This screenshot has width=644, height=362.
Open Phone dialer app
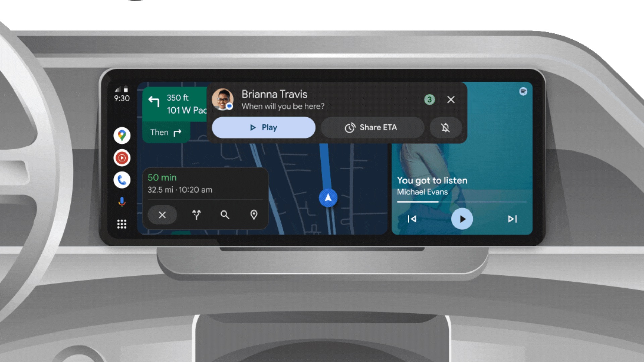click(123, 179)
